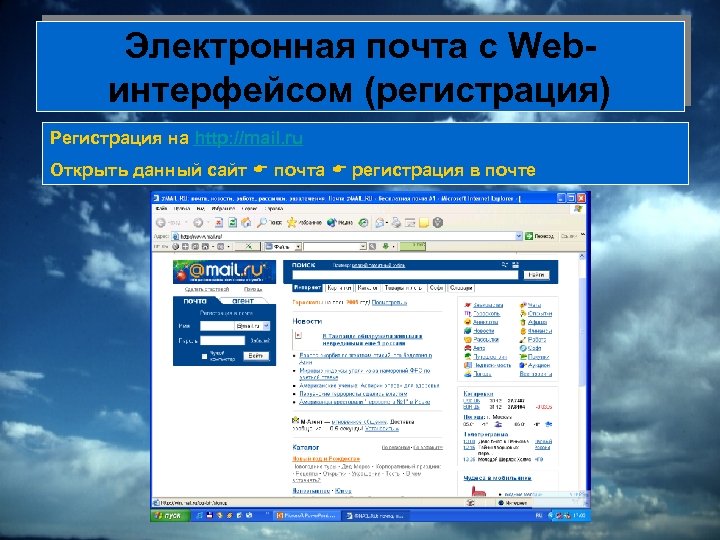
Task: Click the yellow note toolbar icon
Action: [x=424, y=223]
